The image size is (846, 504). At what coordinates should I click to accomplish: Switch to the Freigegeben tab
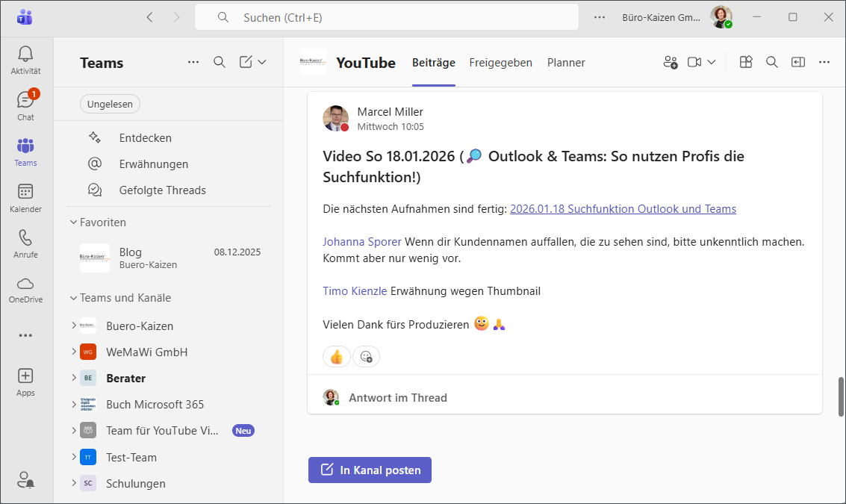pyautogui.click(x=500, y=63)
